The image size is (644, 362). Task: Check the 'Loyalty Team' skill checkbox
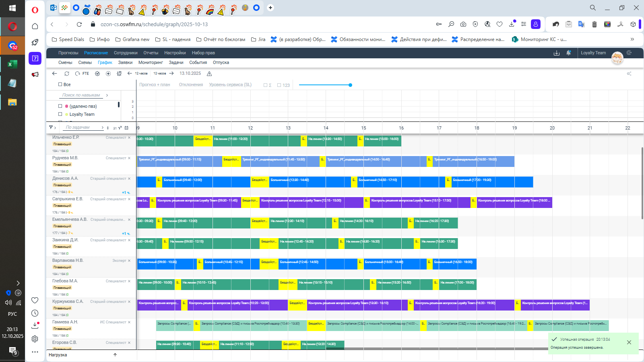(x=60, y=114)
